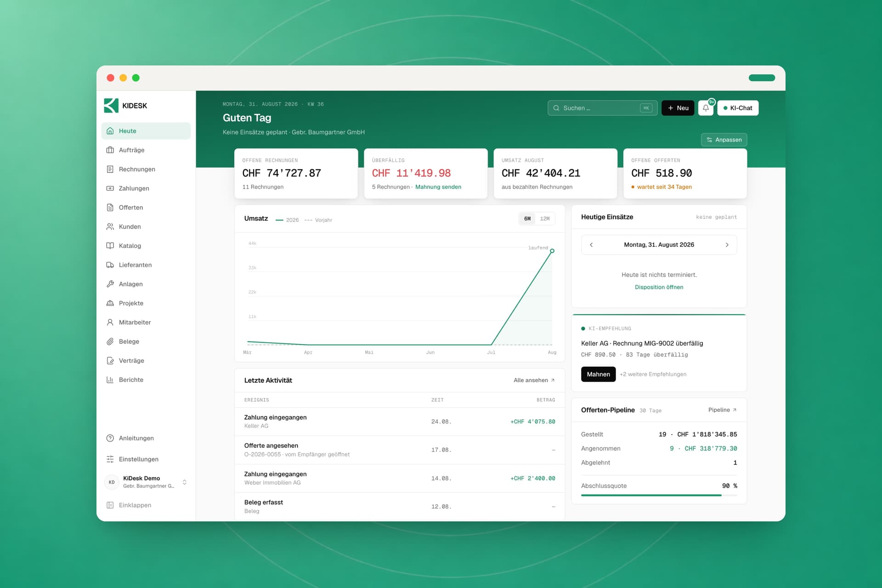Click the Belege paperclip icon in sidebar
Image resolution: width=882 pixels, height=588 pixels.
click(x=110, y=341)
